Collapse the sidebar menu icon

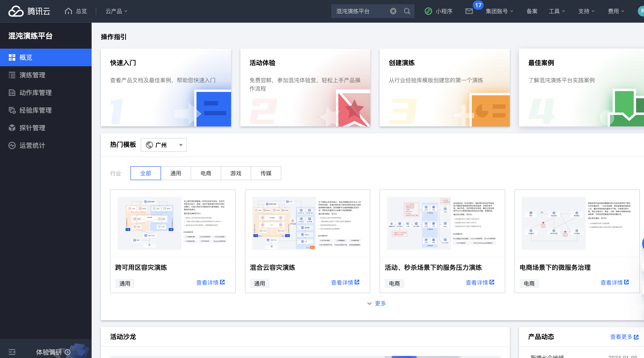(x=12, y=352)
